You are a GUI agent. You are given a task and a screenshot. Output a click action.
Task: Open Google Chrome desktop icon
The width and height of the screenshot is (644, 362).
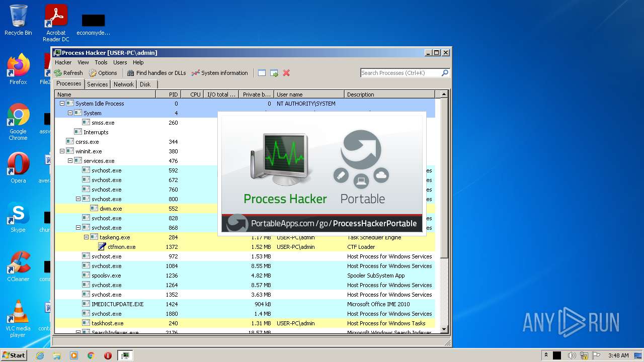(x=18, y=122)
